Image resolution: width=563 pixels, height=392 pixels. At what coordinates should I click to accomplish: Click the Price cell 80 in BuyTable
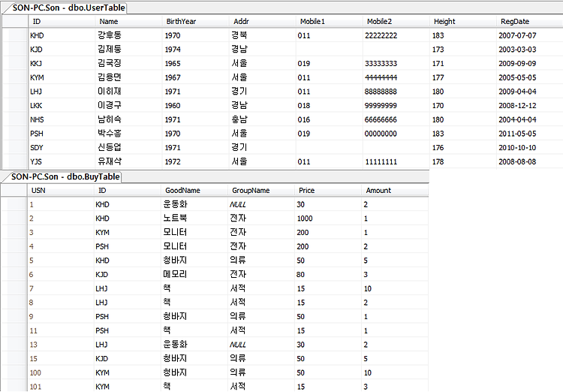click(327, 274)
